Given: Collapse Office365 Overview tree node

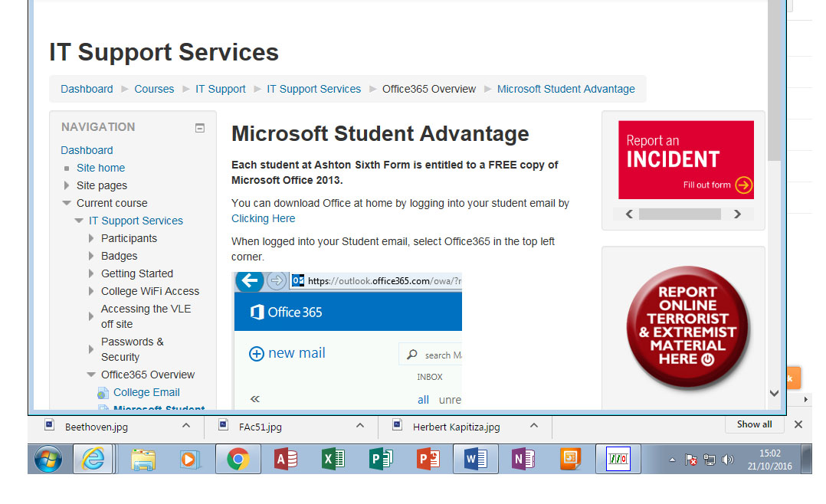Looking at the screenshot, I should click(91, 375).
